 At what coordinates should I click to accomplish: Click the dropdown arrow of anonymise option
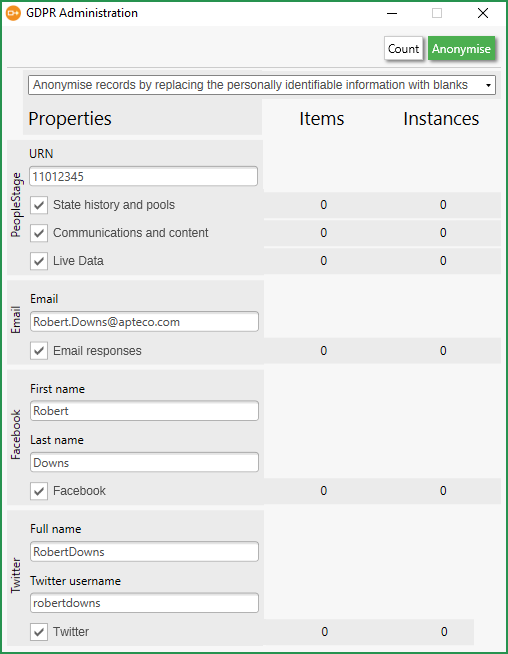pos(488,86)
